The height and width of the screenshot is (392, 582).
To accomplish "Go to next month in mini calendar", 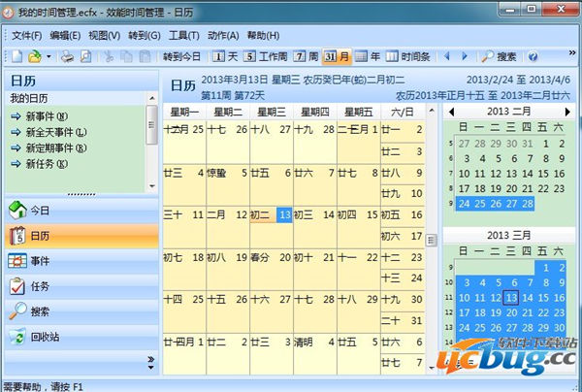I will tap(567, 112).
